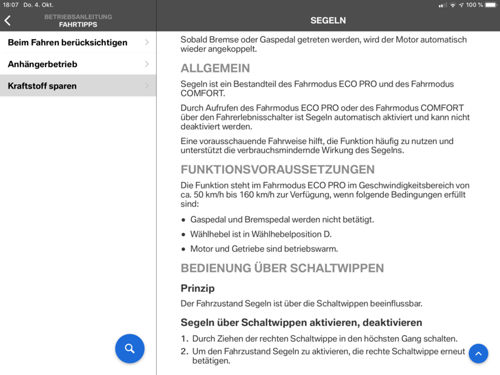500x375 pixels.
Task: Open 'Anhängerbetrieb' section
Action: point(78,64)
